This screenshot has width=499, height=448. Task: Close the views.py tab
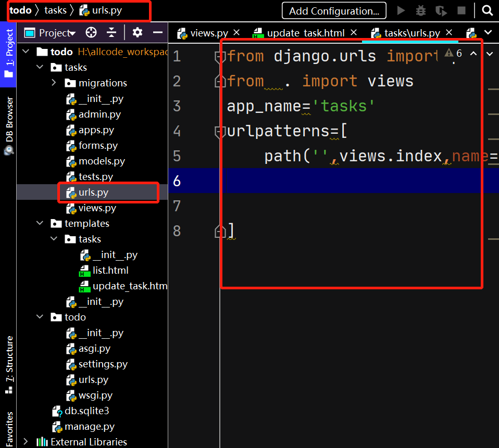tap(236, 32)
